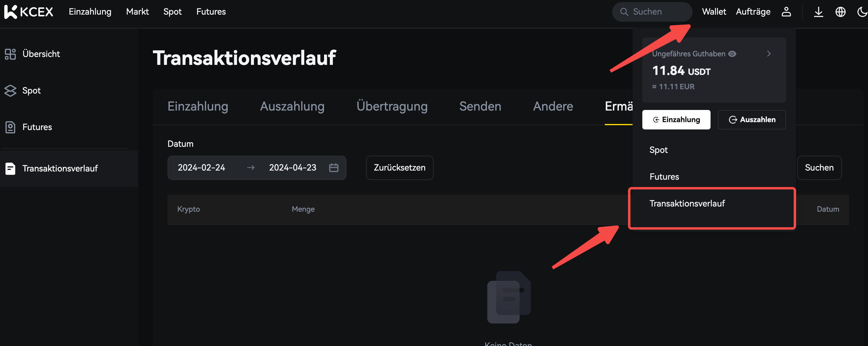
Task: Switch to the Übertragung tab
Action: point(392,107)
